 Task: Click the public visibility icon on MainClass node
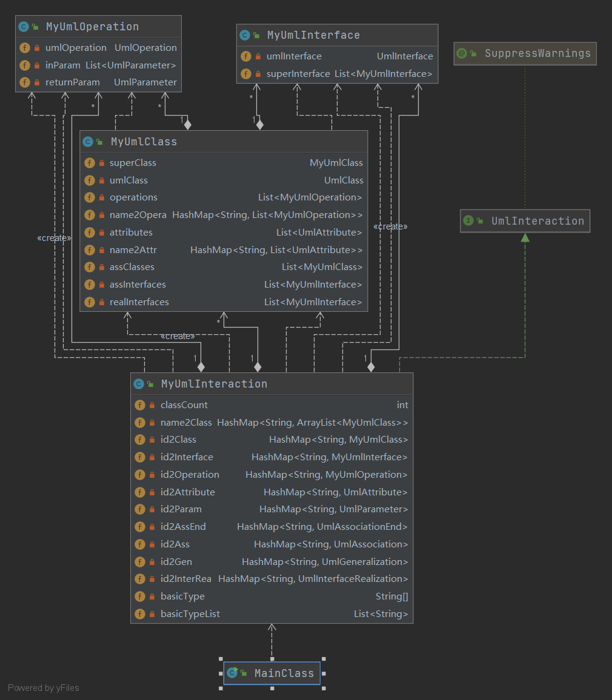pyautogui.click(x=244, y=673)
